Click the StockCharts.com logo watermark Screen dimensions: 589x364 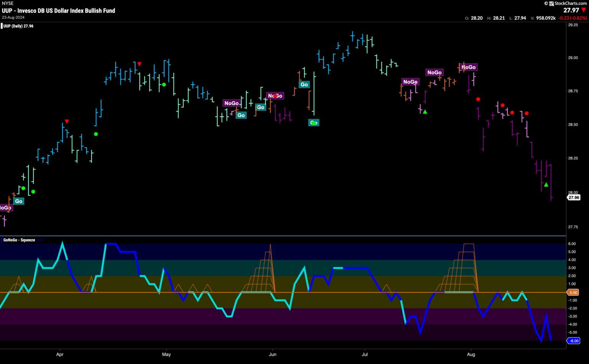tap(568, 3)
